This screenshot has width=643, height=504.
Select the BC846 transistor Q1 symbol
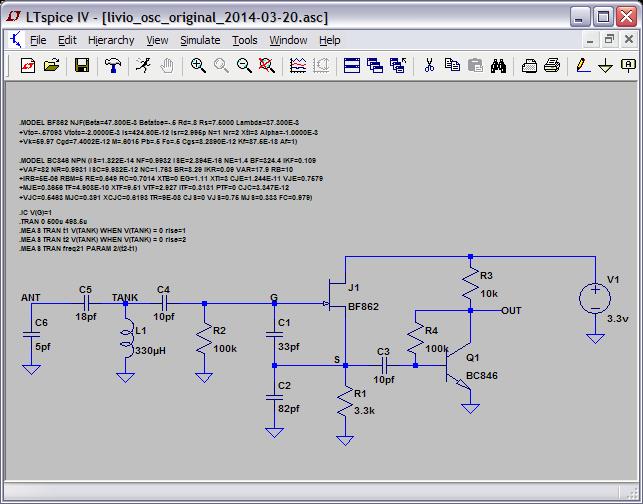pyautogui.click(x=459, y=366)
